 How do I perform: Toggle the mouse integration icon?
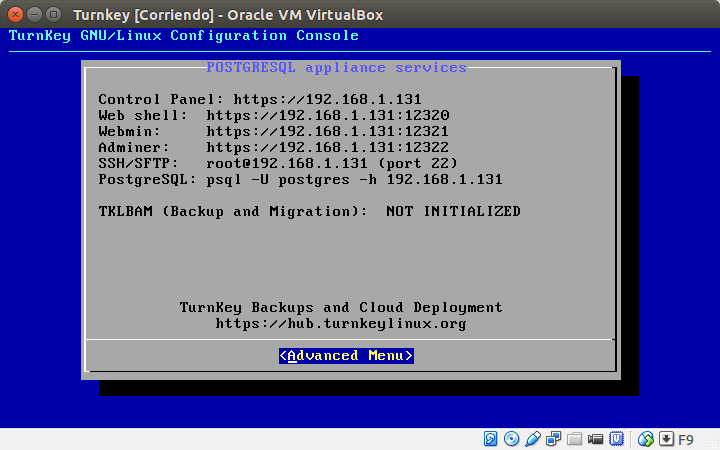click(x=646, y=439)
